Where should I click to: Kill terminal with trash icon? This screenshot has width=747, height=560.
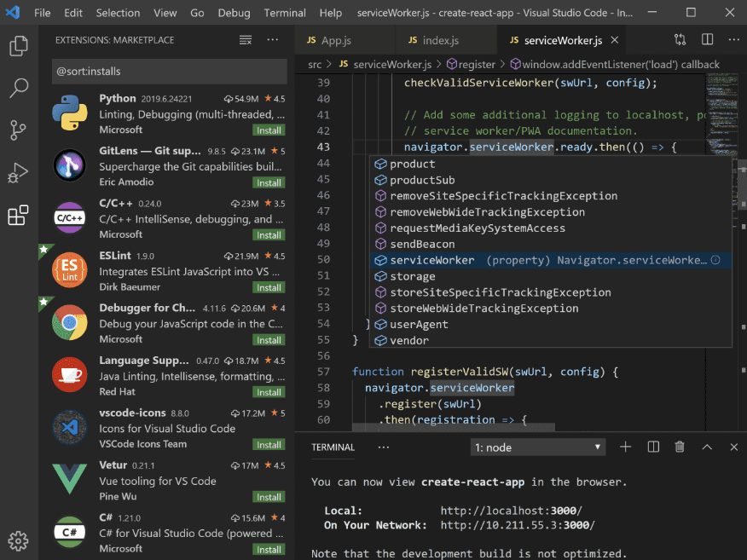680,447
